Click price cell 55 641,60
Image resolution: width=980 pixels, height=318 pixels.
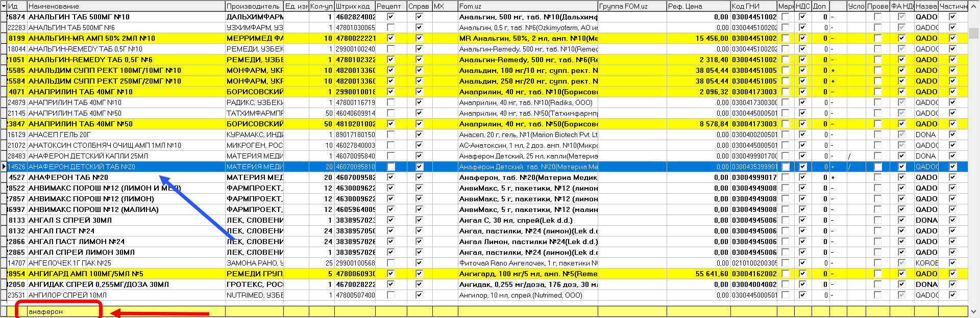click(698, 274)
